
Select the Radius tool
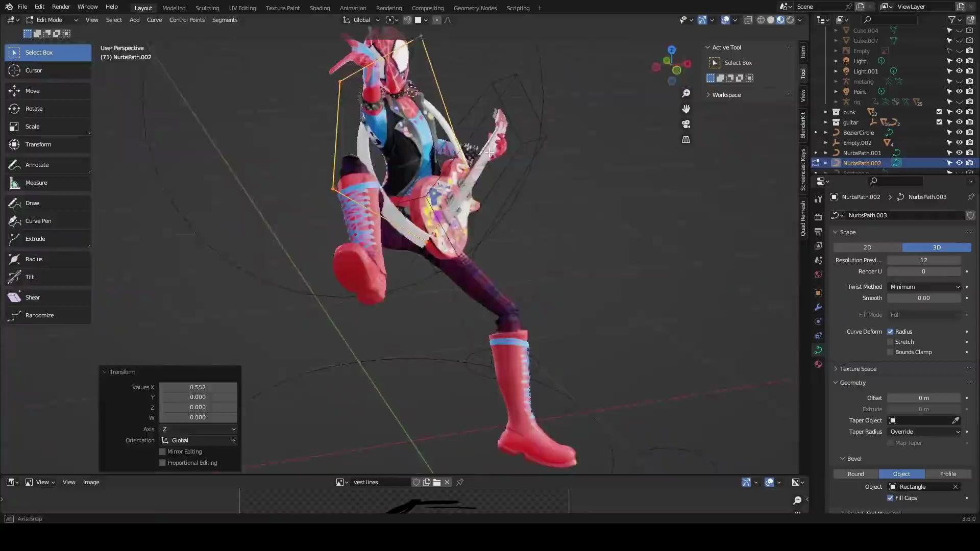click(x=34, y=258)
